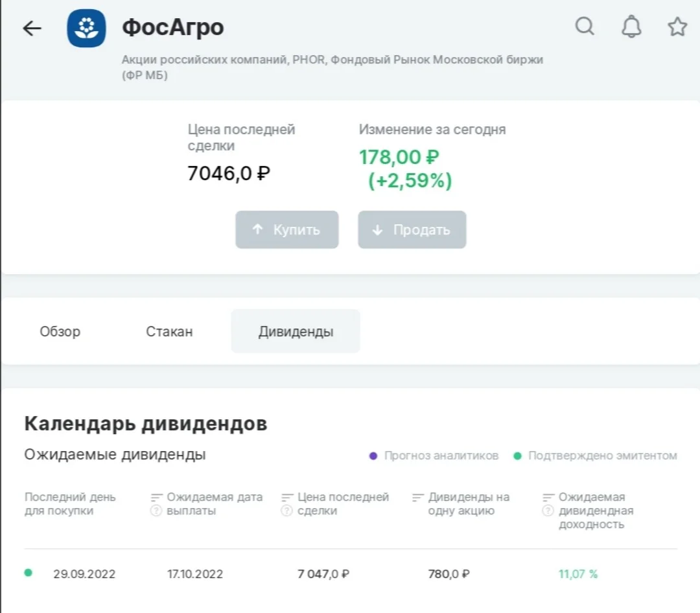Viewport: 700px width, 613px height.
Task: Click the (+2,59%) change percentage
Action: pyautogui.click(x=410, y=181)
